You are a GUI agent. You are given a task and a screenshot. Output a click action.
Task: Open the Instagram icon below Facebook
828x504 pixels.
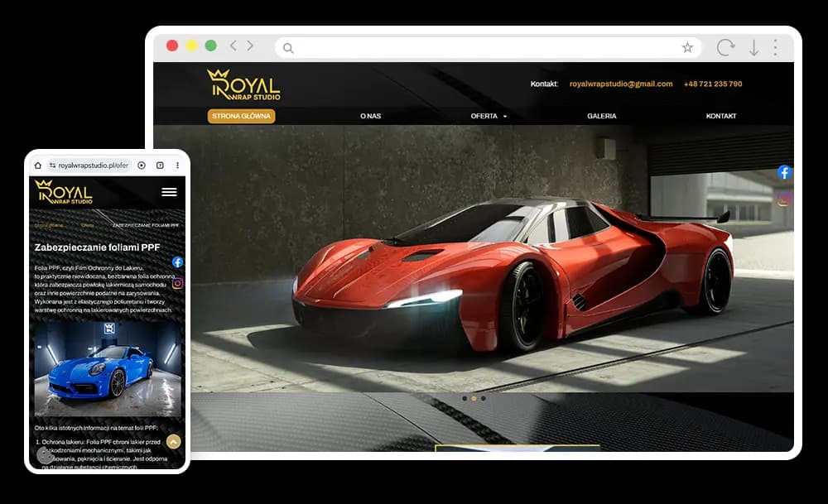(x=783, y=200)
